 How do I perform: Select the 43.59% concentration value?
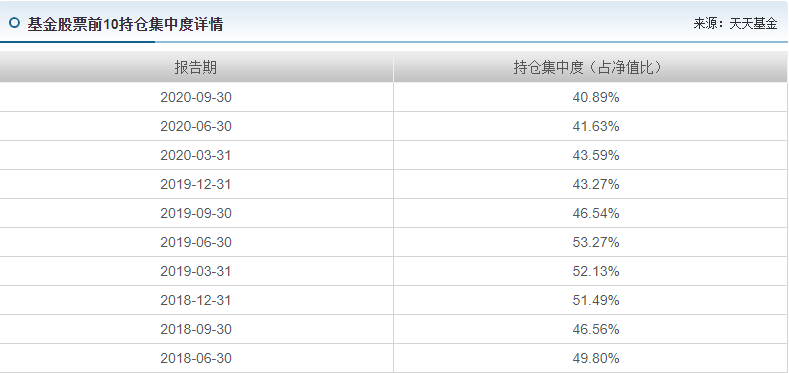coord(596,155)
